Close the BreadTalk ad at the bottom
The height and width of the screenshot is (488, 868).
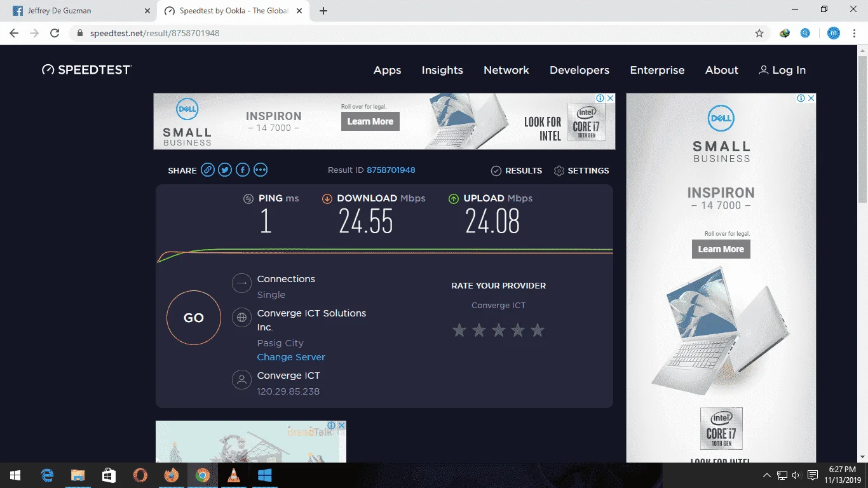pyautogui.click(x=341, y=426)
